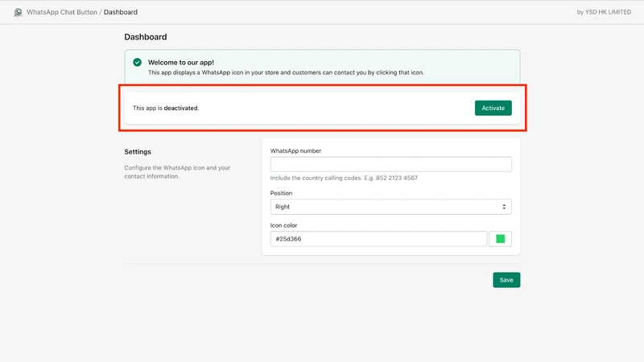Open the Position dropdown
This screenshot has width=644, height=362.
click(390, 207)
